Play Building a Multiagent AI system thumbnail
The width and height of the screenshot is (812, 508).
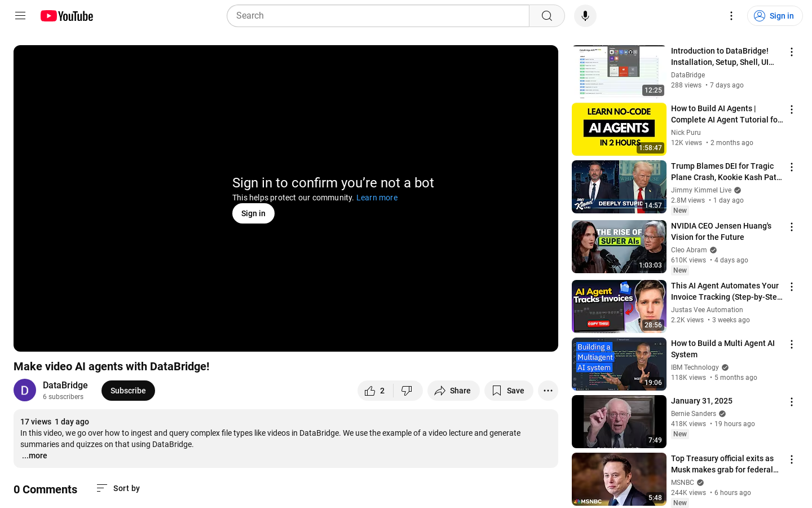tap(619, 364)
